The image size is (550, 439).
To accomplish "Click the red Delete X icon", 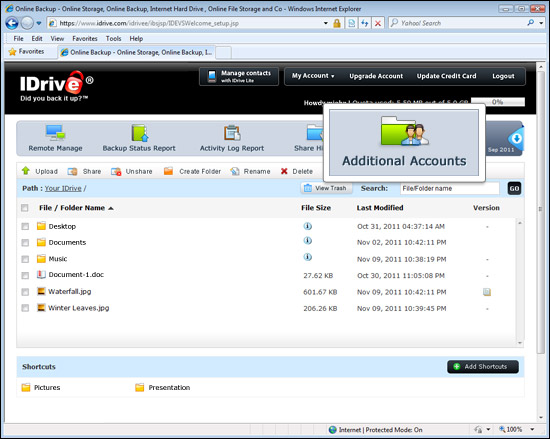I will [284, 171].
